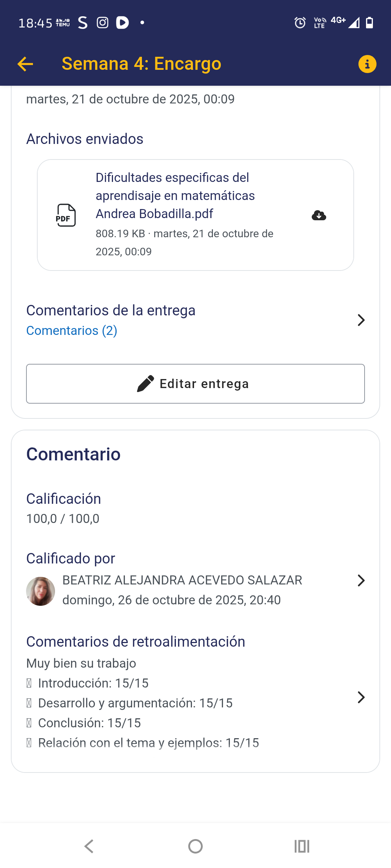Open grader profile via Calificado por chevron
391x868 pixels.
pos(361,580)
